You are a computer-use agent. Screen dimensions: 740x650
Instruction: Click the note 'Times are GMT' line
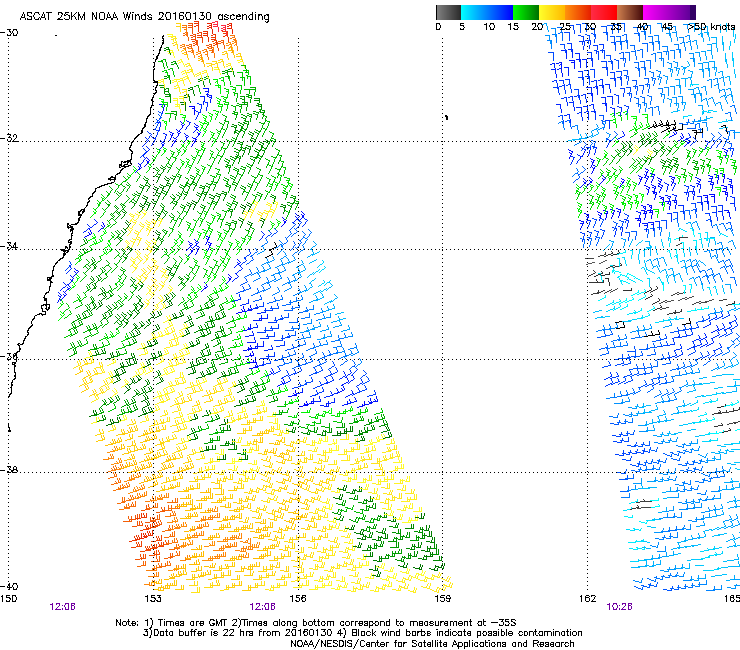point(316,623)
